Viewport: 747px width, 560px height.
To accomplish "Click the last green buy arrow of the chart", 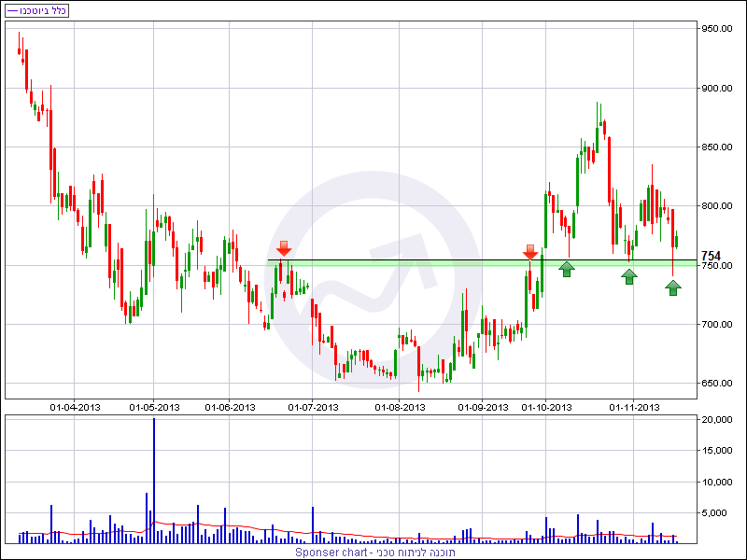I will (x=673, y=287).
